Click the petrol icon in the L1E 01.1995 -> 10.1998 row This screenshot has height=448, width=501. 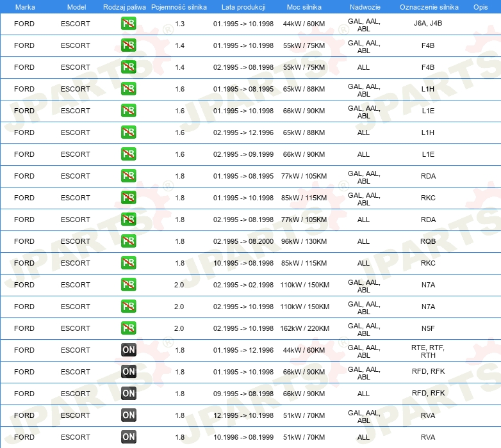(128, 111)
